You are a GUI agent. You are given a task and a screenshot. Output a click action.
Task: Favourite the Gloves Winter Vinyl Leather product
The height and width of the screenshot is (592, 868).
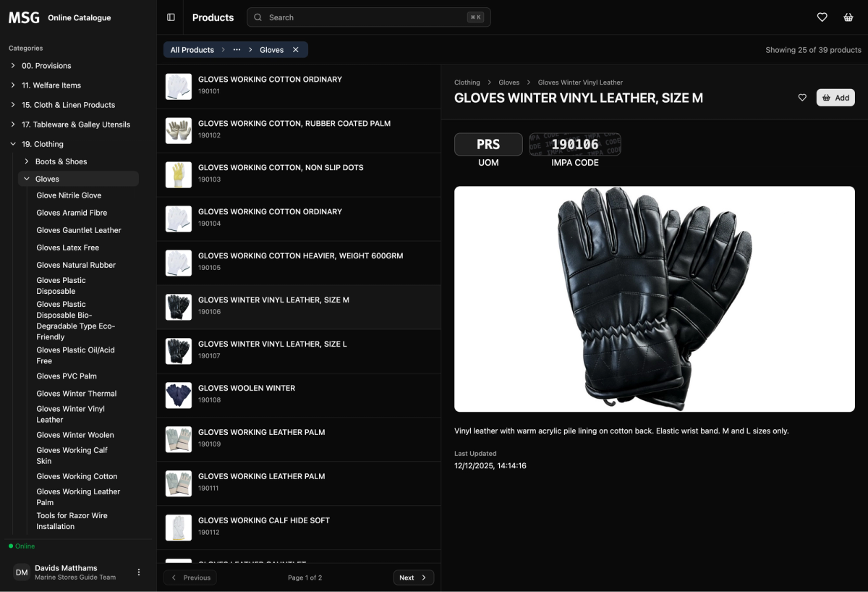point(802,98)
